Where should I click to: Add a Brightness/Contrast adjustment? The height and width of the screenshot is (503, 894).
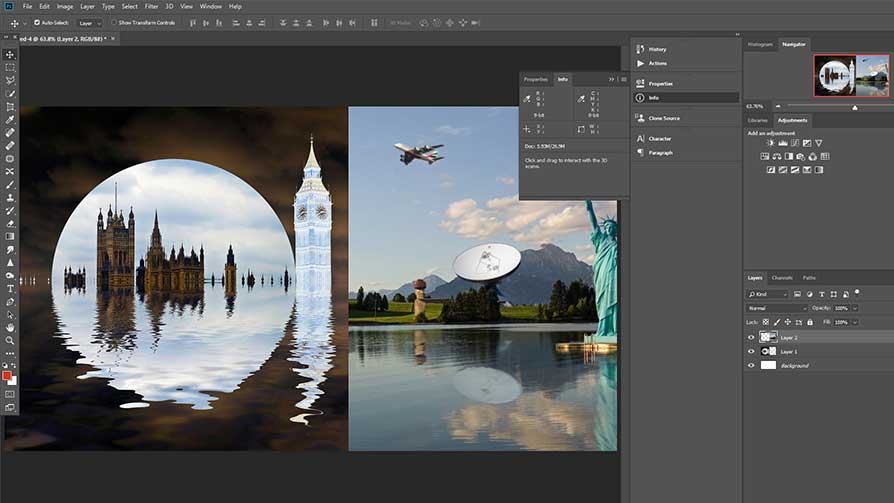770,143
